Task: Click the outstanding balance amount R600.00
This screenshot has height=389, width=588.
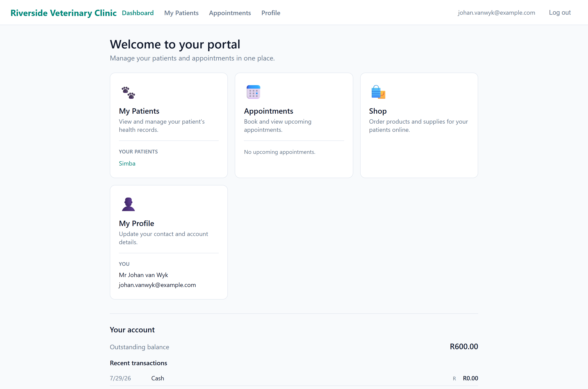Action: point(464,347)
